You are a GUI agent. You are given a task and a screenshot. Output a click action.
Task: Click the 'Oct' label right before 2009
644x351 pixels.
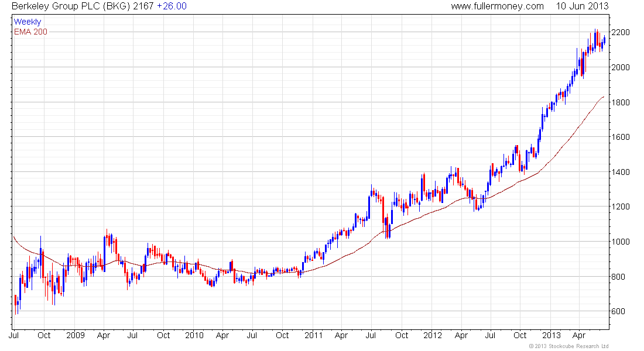pyautogui.click(x=44, y=335)
